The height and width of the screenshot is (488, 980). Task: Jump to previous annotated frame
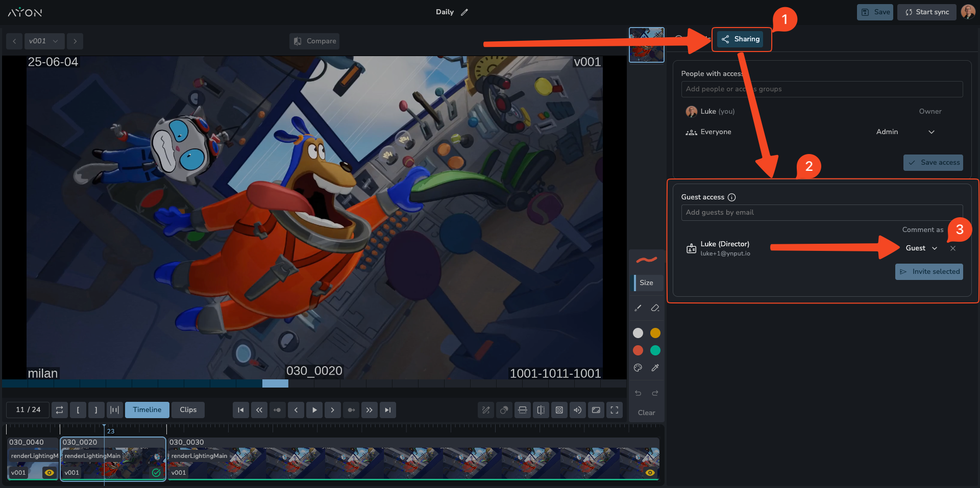click(x=278, y=410)
